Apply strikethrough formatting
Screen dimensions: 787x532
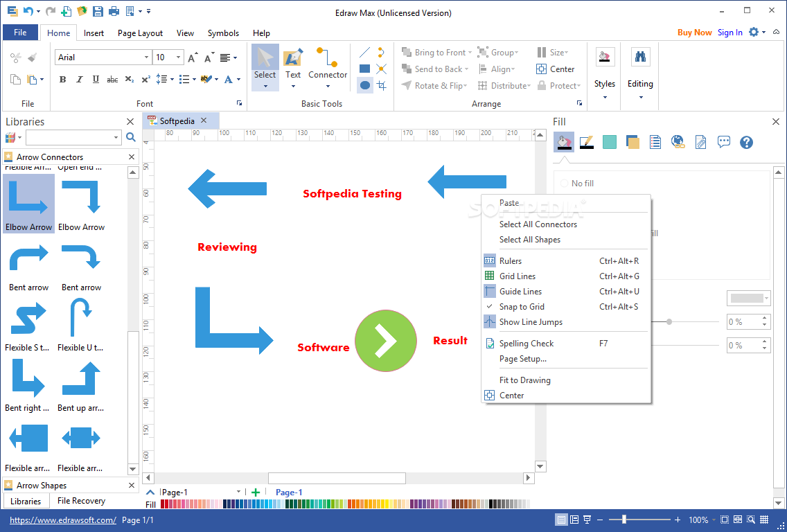pyautogui.click(x=112, y=79)
